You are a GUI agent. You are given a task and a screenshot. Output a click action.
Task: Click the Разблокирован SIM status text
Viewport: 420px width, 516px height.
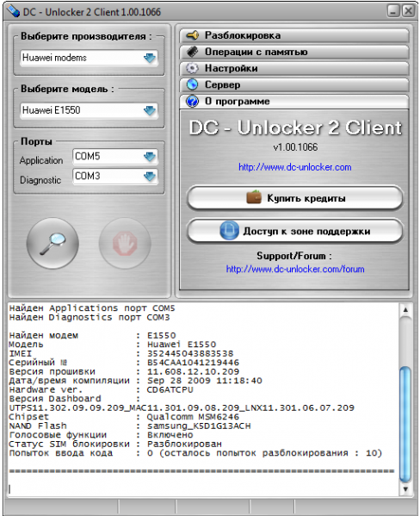click(x=184, y=444)
